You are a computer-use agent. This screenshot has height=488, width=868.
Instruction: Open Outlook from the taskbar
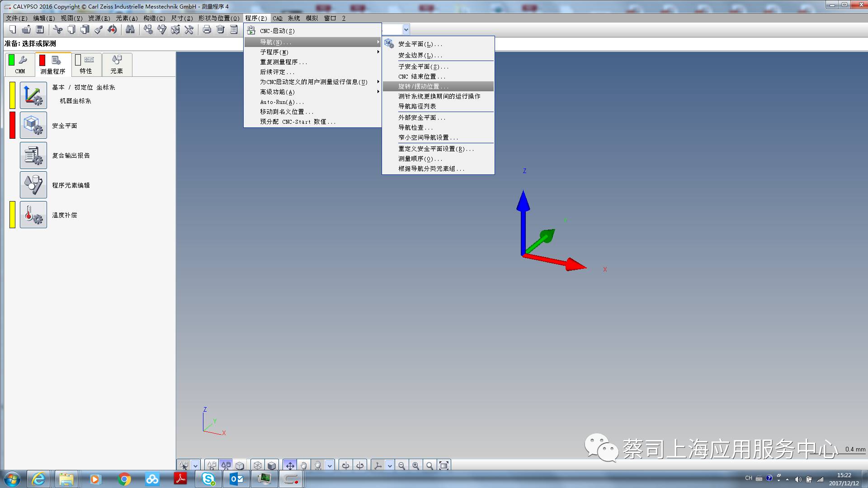pyautogui.click(x=236, y=479)
